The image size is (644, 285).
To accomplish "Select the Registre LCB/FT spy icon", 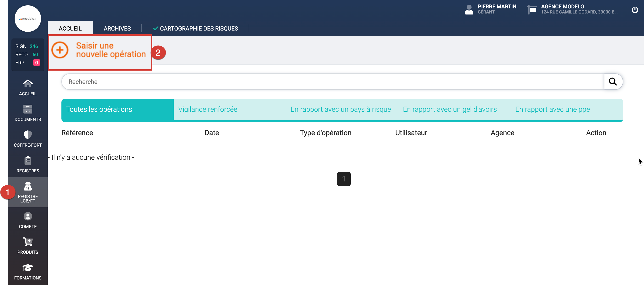I will tap(28, 186).
